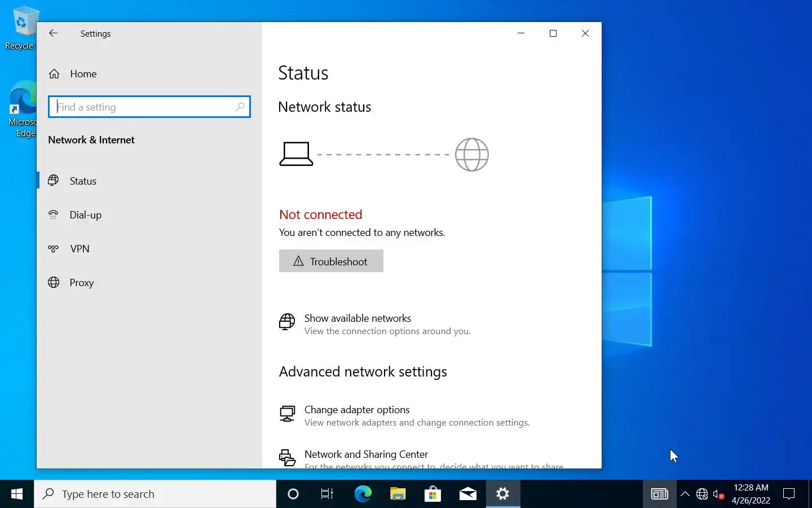Open the Proxy settings page
The height and width of the screenshot is (508, 812).
coord(149,283)
